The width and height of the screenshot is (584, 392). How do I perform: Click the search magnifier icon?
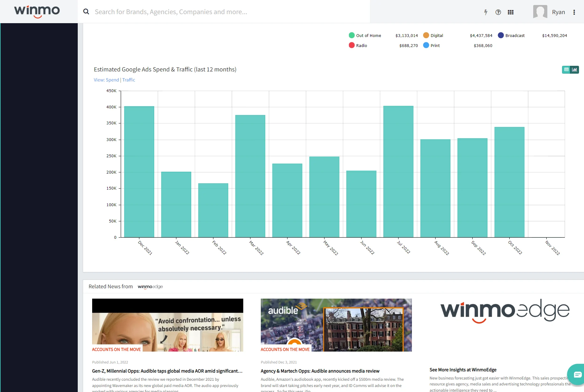tap(86, 12)
